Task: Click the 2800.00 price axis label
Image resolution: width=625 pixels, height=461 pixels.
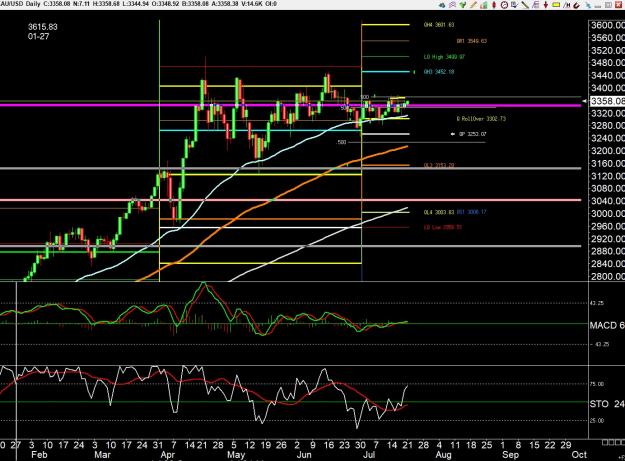Action: pos(608,276)
